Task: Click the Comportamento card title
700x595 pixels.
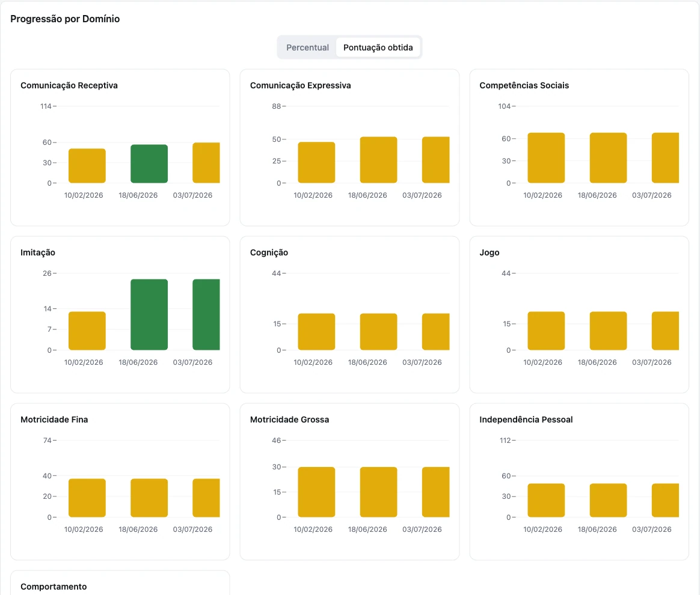Action: pyautogui.click(x=54, y=587)
